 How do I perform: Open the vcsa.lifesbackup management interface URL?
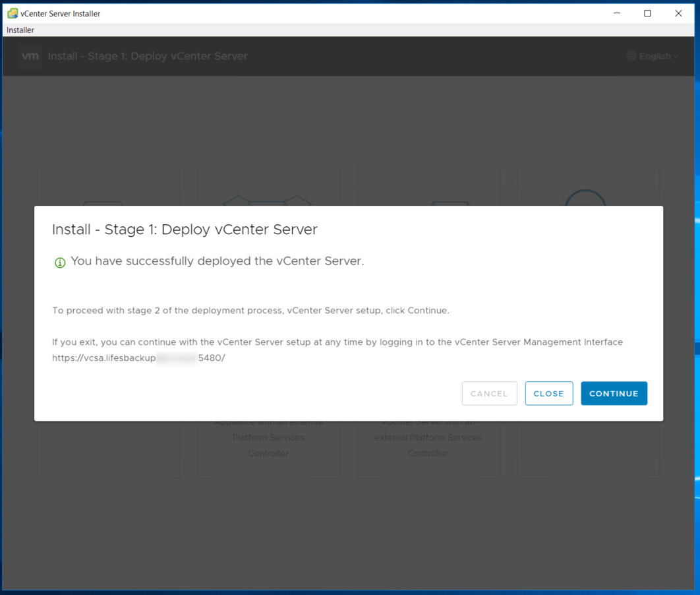138,358
